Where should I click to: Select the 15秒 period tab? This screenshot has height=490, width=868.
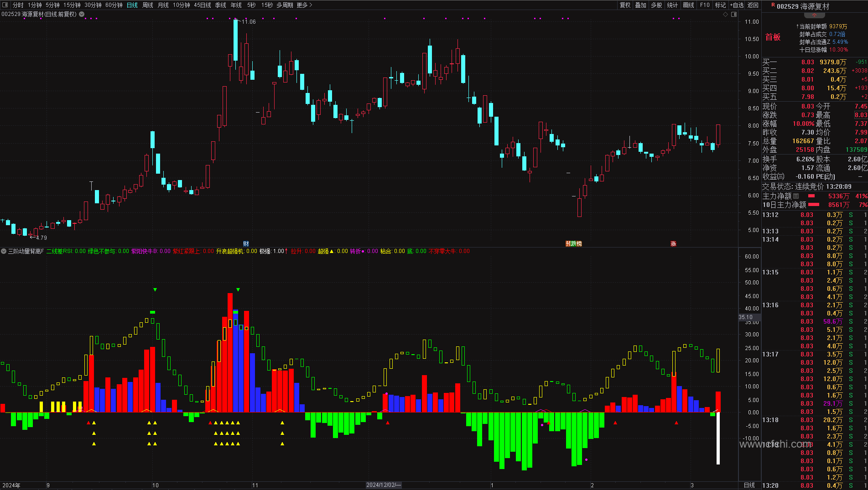pos(267,5)
